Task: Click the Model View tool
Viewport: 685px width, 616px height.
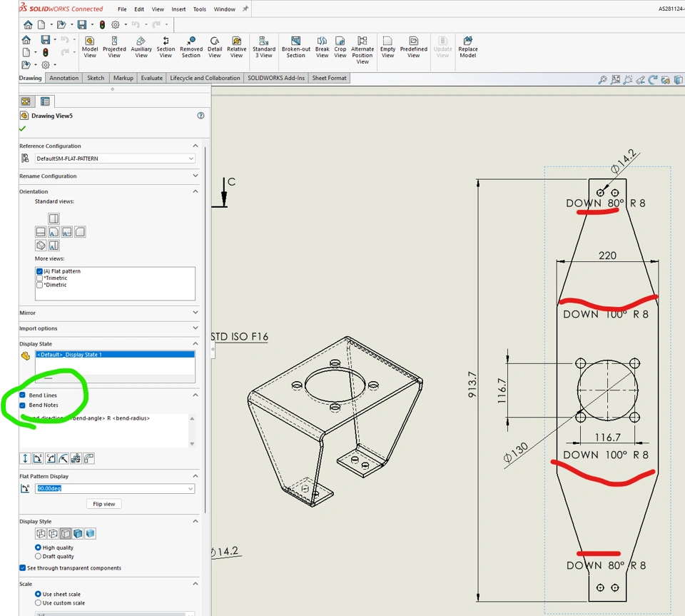Action: click(x=90, y=47)
